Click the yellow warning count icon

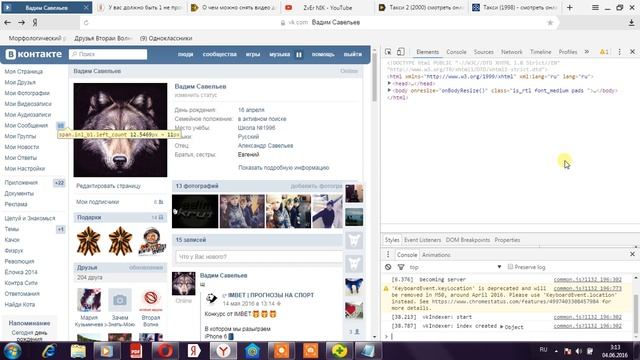(x=604, y=52)
